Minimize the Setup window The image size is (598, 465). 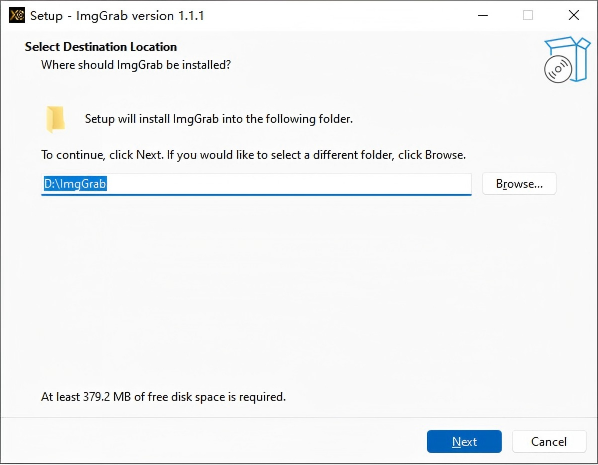click(483, 16)
